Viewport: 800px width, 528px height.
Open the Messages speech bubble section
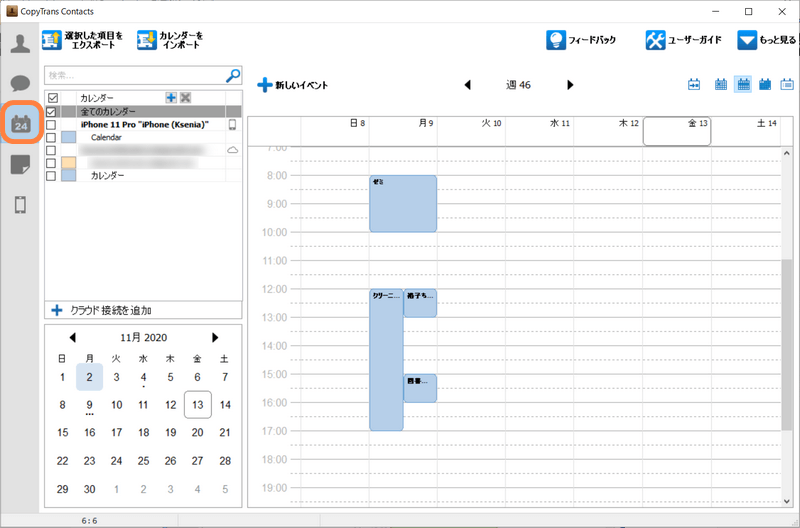pos(20,83)
